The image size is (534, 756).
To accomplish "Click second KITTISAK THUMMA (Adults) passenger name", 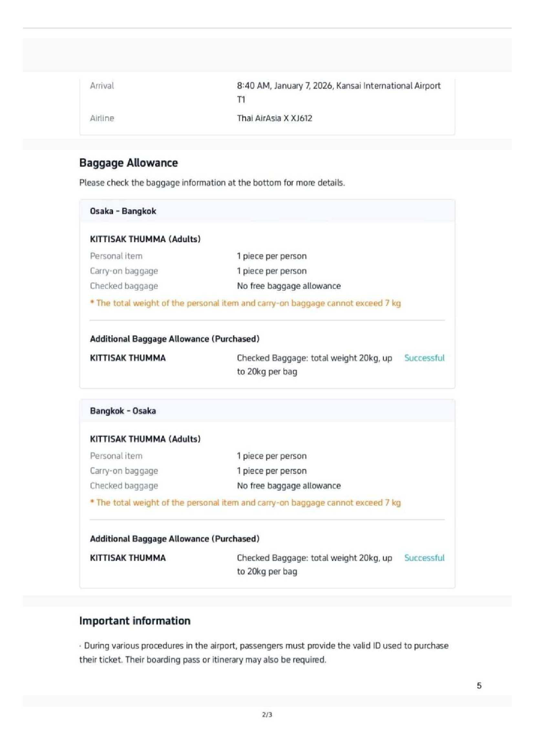I will point(145,439).
